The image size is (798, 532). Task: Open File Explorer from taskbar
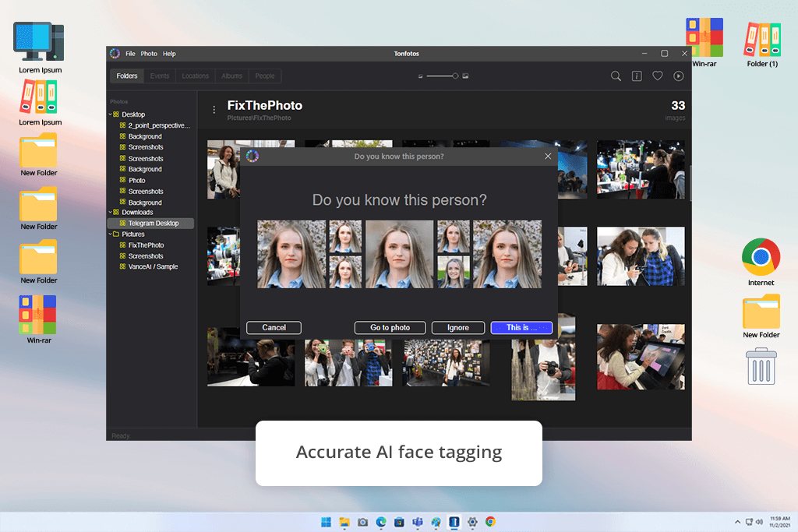tap(344, 522)
